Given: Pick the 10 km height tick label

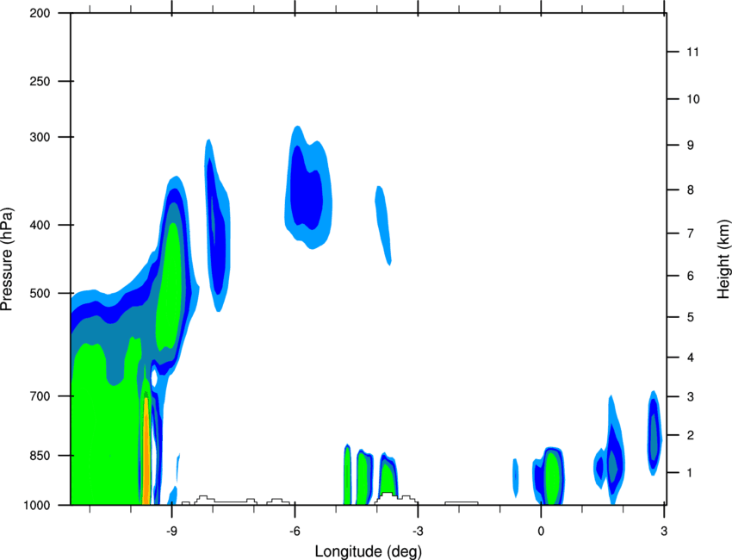Looking at the screenshot, I should click(692, 99).
